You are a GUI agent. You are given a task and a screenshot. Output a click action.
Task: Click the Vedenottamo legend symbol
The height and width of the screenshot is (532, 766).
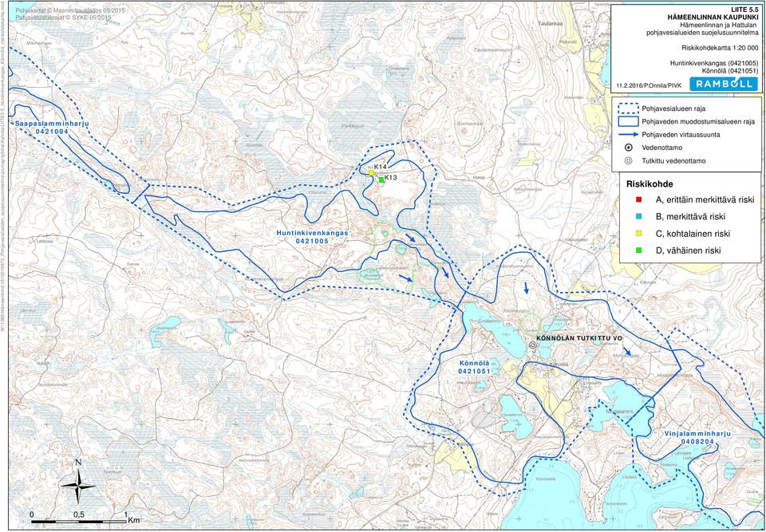point(630,148)
